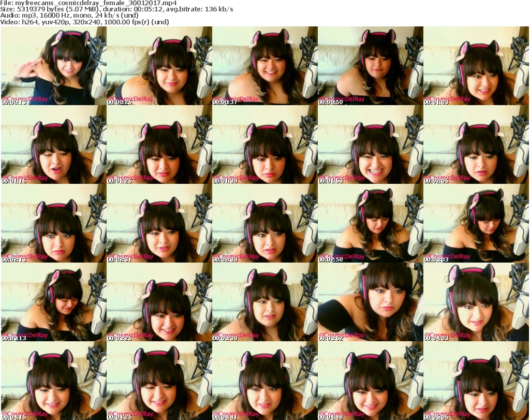Open the frame stamped 00:02:13
This screenshot has height=420, width=530.
tap(54, 223)
